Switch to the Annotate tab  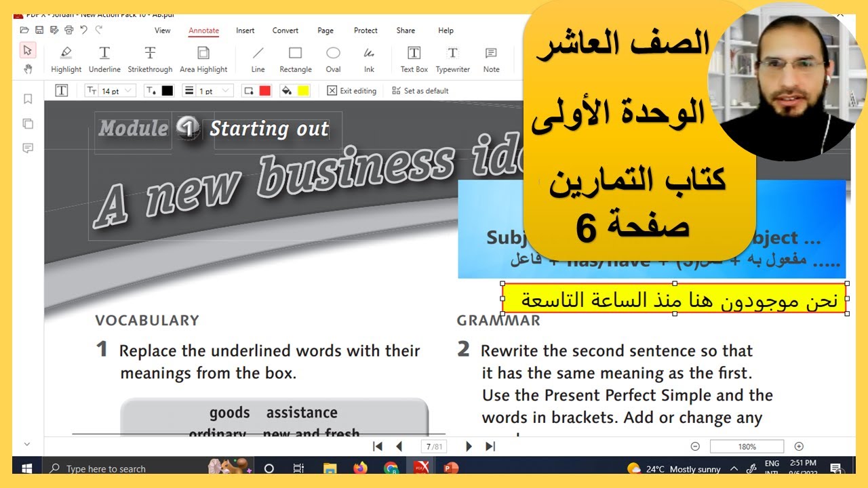tap(203, 30)
